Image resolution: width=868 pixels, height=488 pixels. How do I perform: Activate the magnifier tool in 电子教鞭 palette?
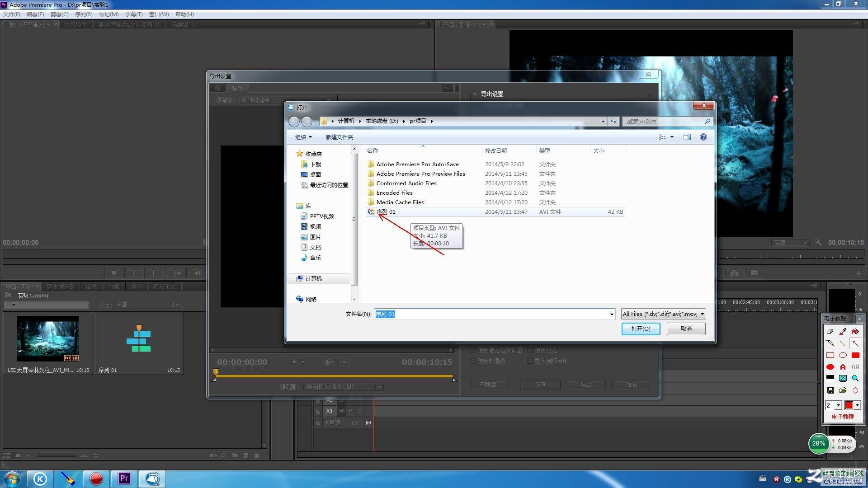(x=855, y=378)
